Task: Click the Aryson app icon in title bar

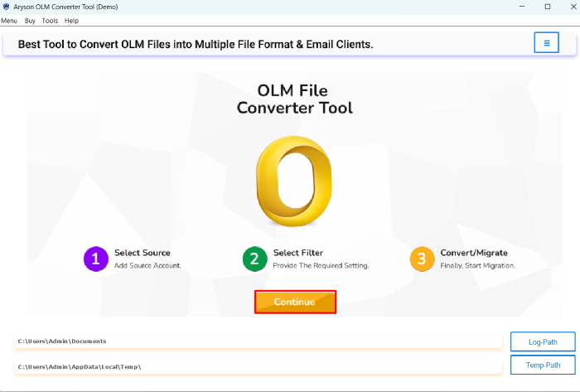Action: tap(6, 7)
